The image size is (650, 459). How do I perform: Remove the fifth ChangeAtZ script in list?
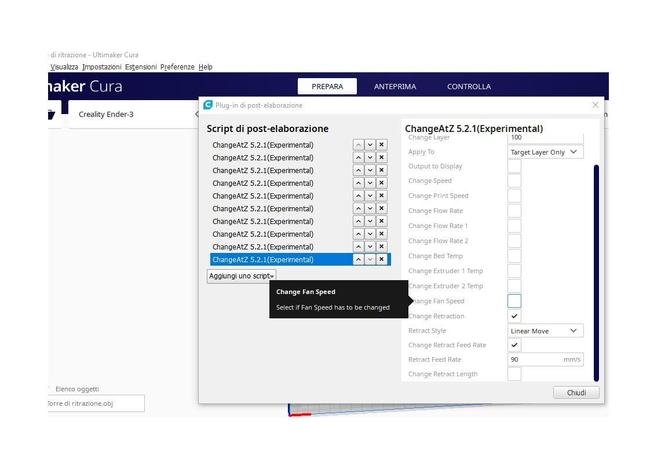(x=381, y=196)
